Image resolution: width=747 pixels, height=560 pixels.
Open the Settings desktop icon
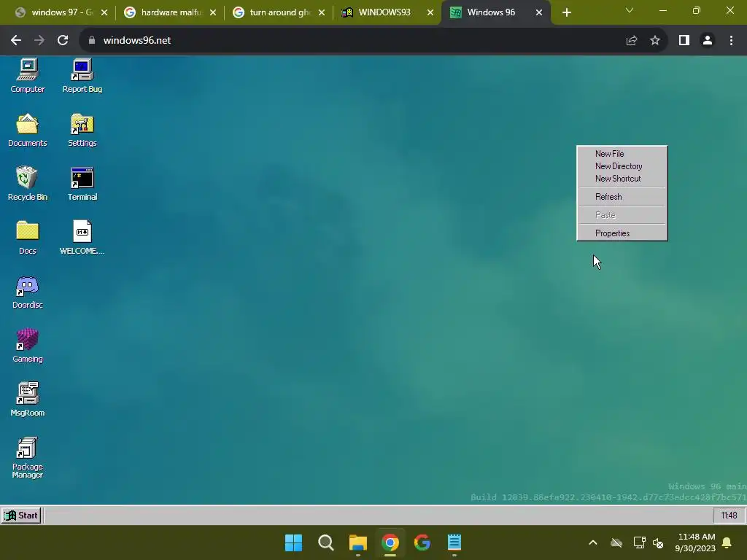[82, 130]
